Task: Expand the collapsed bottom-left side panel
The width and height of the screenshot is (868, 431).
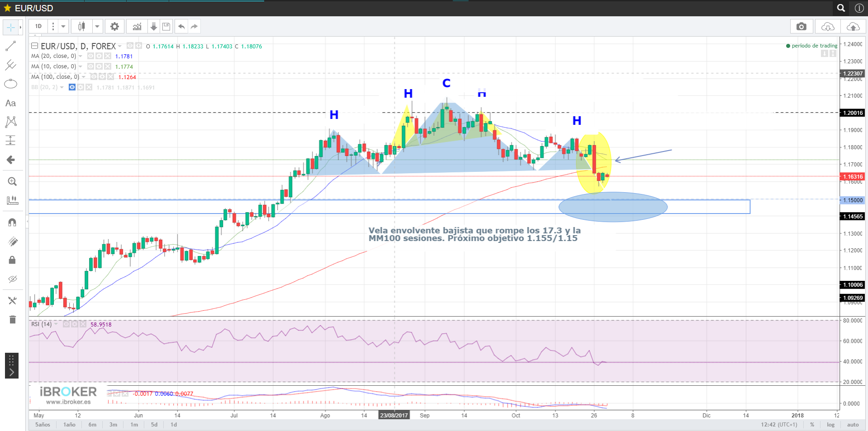Action: coord(12,365)
